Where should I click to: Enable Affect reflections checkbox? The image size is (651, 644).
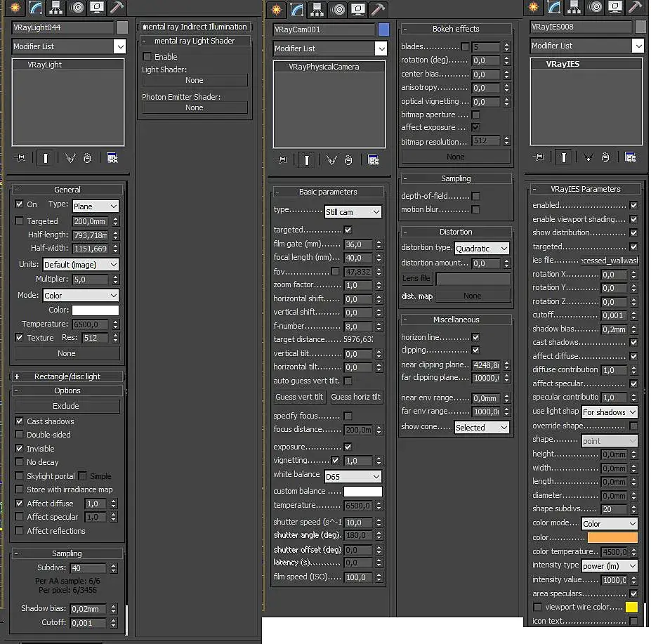click(19, 531)
